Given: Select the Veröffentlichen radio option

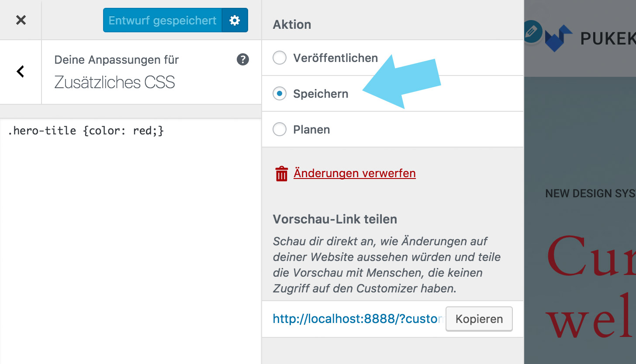Looking at the screenshot, I should pos(280,58).
